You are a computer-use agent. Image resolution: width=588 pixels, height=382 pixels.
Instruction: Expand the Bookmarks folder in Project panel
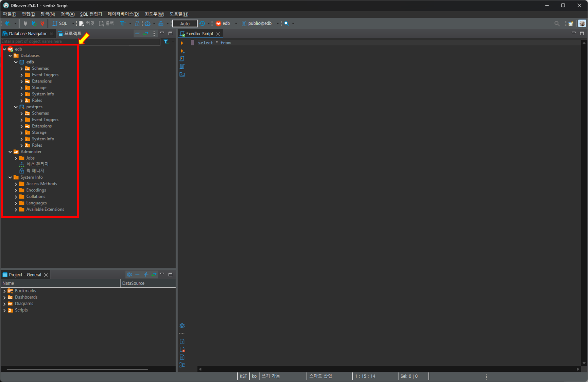[x=4, y=291]
